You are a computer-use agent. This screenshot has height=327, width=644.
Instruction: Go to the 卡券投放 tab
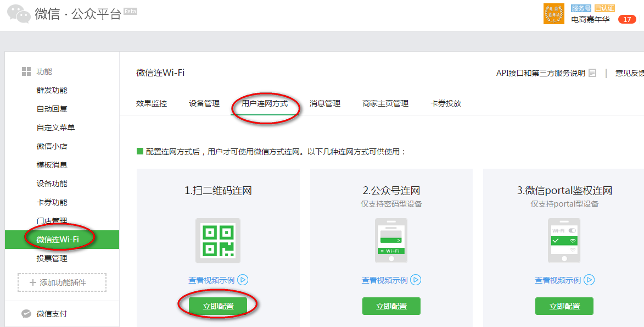pos(446,104)
